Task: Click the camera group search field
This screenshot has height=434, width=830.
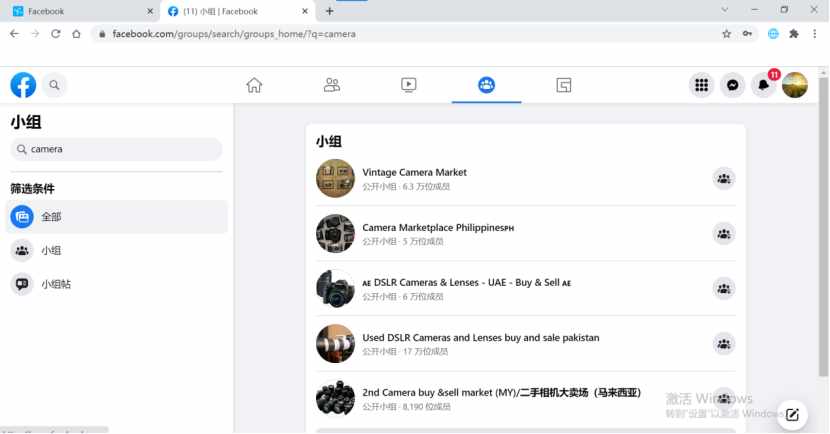Action: tap(116, 149)
